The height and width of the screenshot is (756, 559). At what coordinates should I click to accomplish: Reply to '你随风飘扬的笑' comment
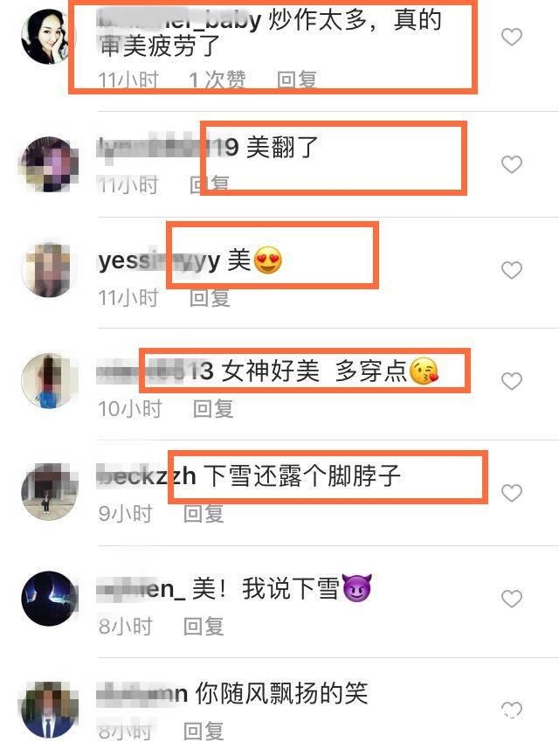(204, 732)
